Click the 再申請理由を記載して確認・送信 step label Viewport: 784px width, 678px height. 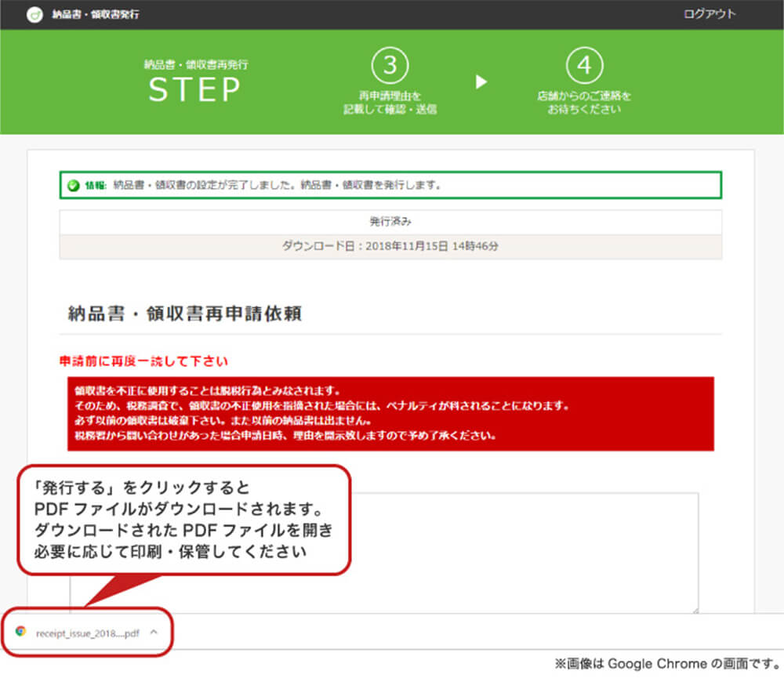point(390,103)
